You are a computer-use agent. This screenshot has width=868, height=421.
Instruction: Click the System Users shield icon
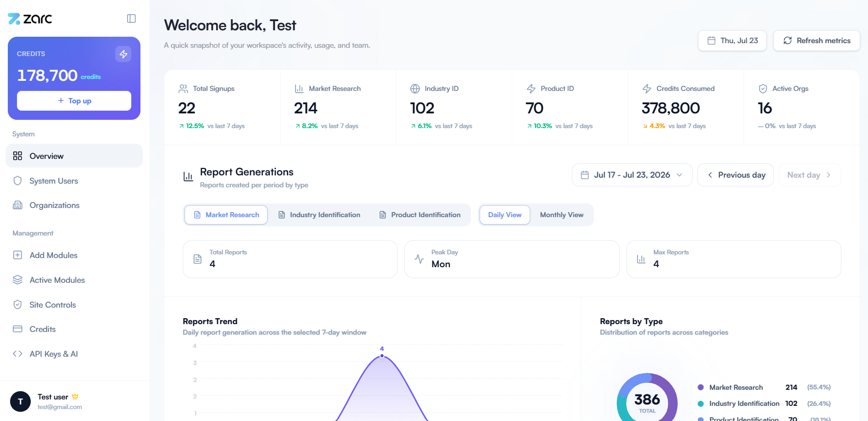17,180
